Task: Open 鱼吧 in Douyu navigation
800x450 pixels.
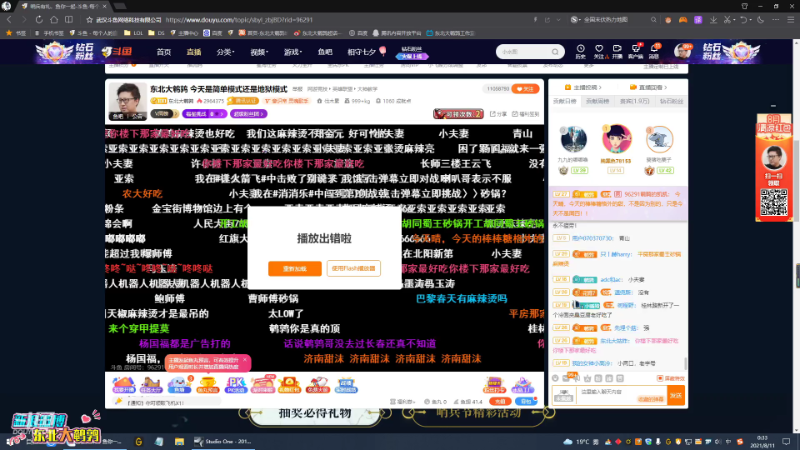Action: (x=325, y=52)
